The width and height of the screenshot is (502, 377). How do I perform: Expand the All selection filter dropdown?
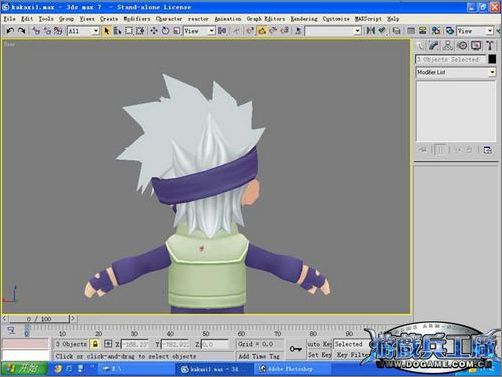coord(83,31)
